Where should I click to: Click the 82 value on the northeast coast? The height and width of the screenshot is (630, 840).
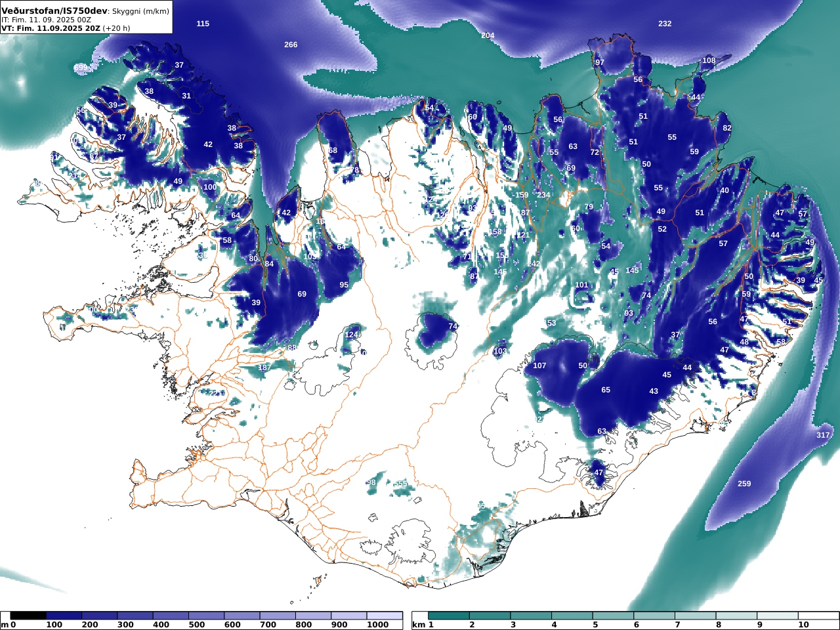(x=726, y=128)
